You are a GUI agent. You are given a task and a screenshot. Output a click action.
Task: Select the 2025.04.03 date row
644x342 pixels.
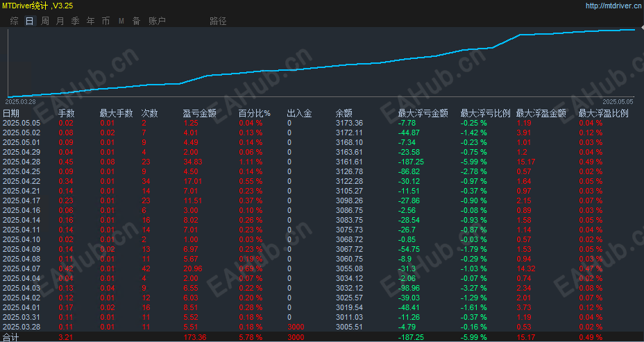tap(22, 288)
